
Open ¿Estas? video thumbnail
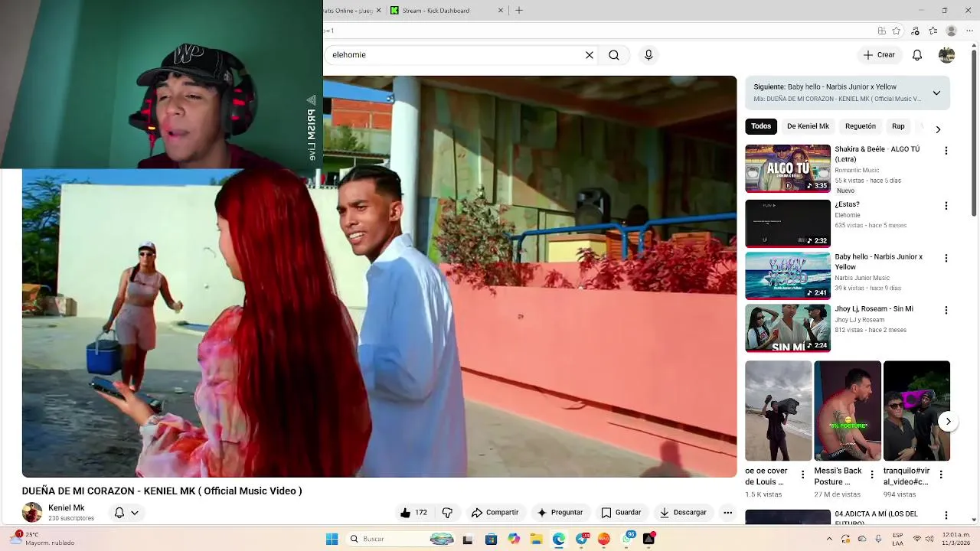(788, 223)
